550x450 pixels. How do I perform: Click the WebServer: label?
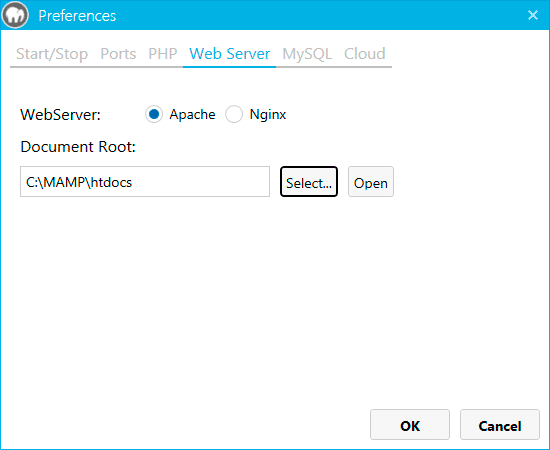tap(60, 115)
